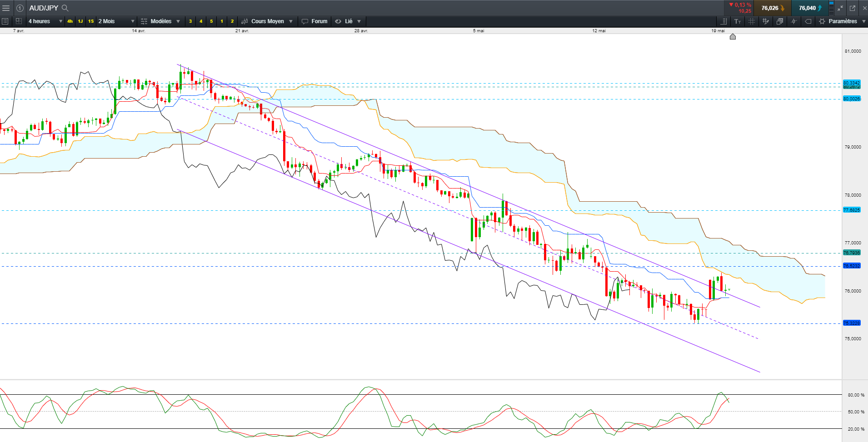Apply template shortcut 2
This screenshot has width=868, height=442.
pos(232,21)
